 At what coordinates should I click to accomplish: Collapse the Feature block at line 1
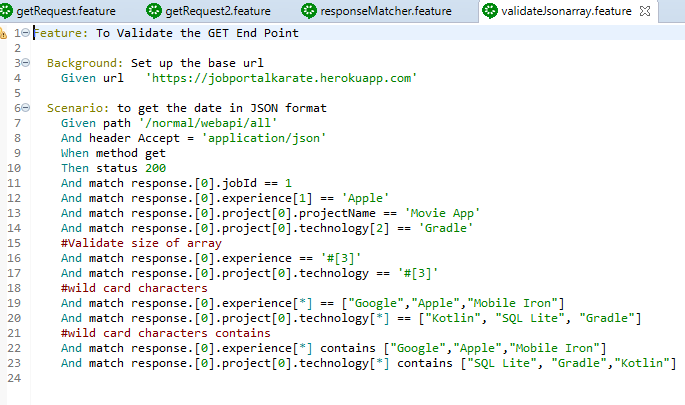click(25, 33)
